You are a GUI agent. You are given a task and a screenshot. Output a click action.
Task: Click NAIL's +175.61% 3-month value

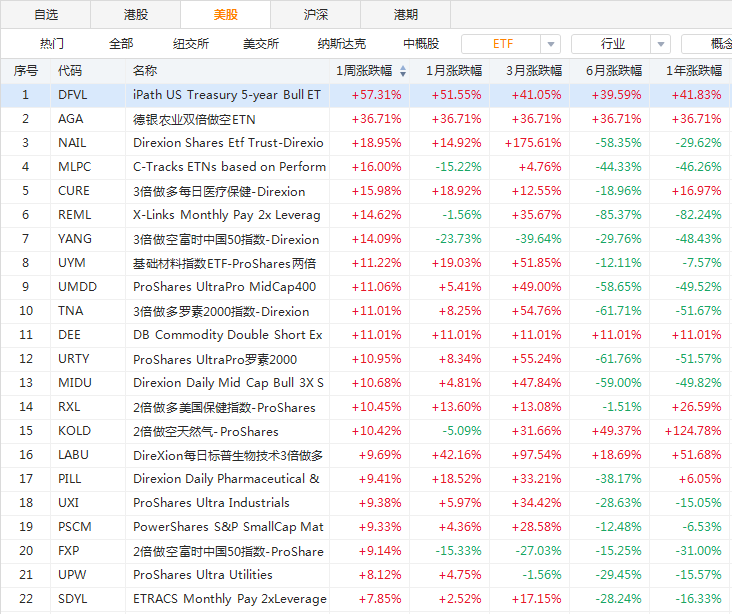(533, 143)
